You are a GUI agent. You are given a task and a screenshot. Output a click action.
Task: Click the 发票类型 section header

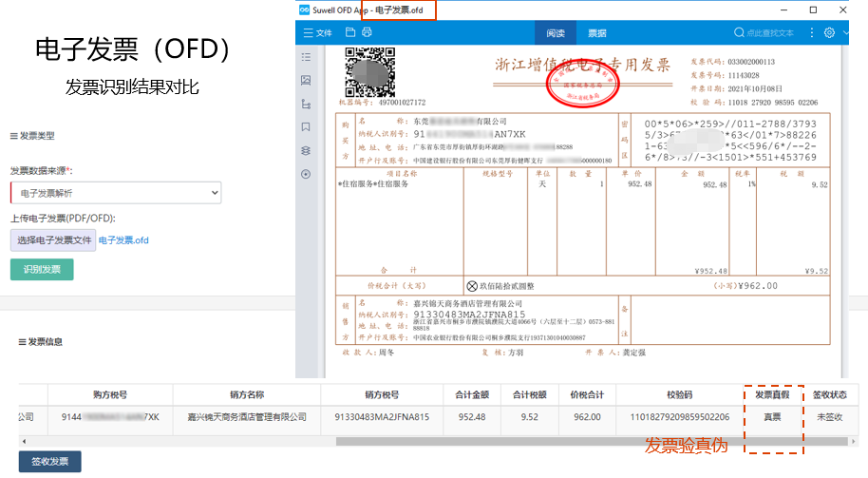(32, 136)
